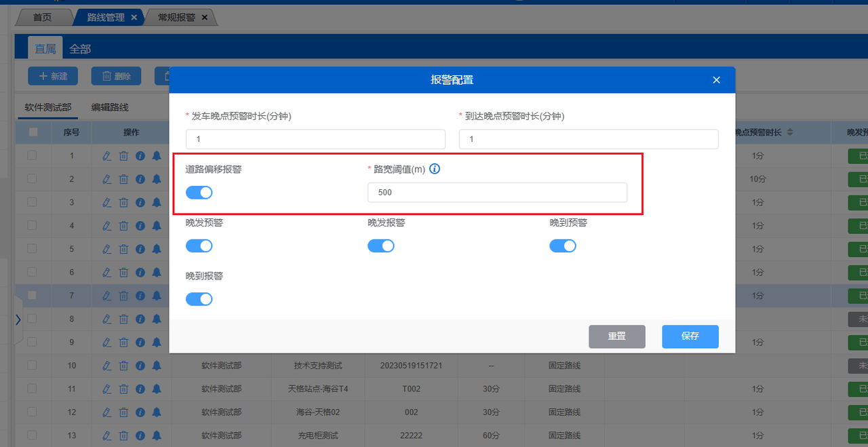Click the 路宽阈值 input field showing 500

pos(497,193)
